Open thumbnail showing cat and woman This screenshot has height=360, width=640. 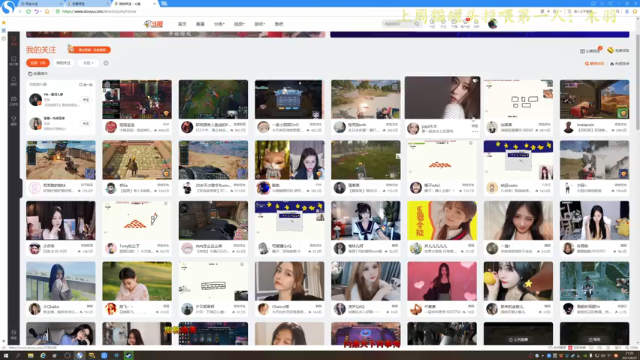[289, 160]
